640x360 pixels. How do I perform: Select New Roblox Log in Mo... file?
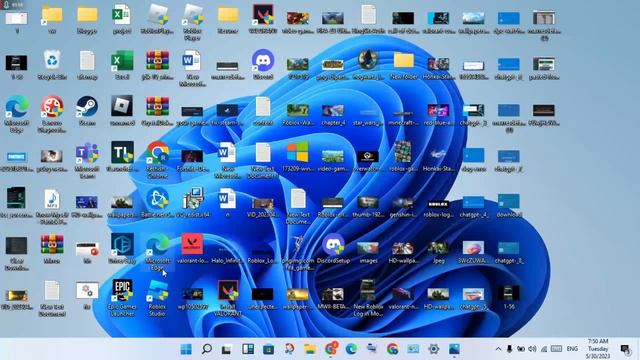click(x=368, y=298)
